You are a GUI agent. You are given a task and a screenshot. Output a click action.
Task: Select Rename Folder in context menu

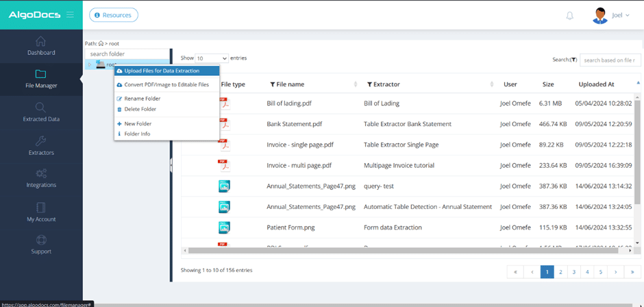pyautogui.click(x=142, y=99)
